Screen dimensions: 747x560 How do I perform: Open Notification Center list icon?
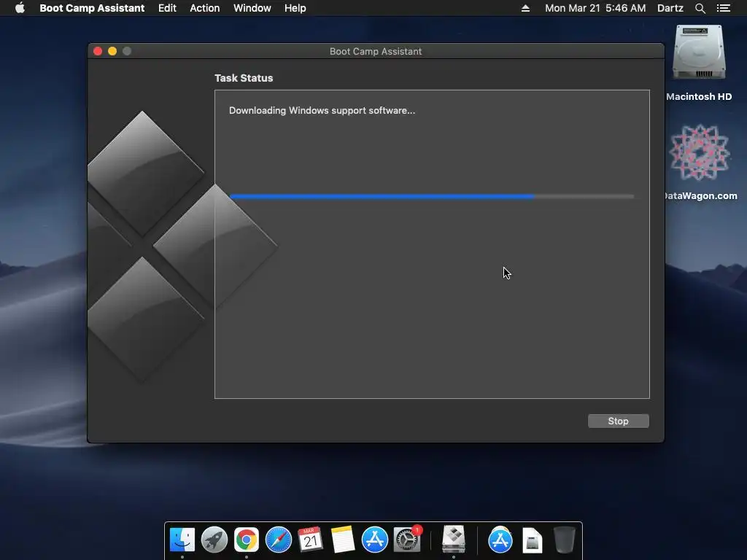click(723, 8)
